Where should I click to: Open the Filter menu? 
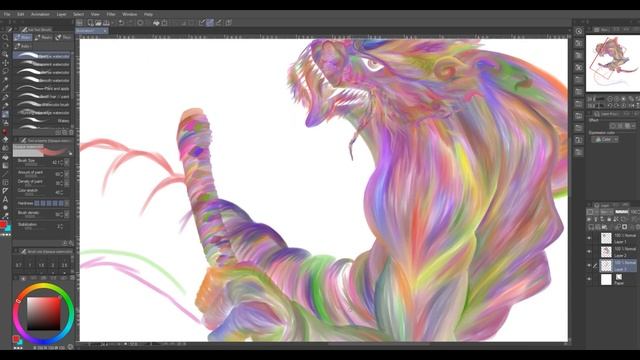point(111,14)
